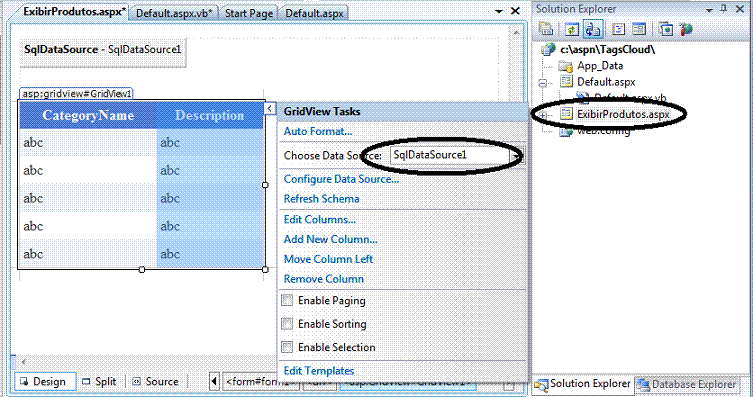Switch to Source view
753x397 pixels.
[156, 382]
